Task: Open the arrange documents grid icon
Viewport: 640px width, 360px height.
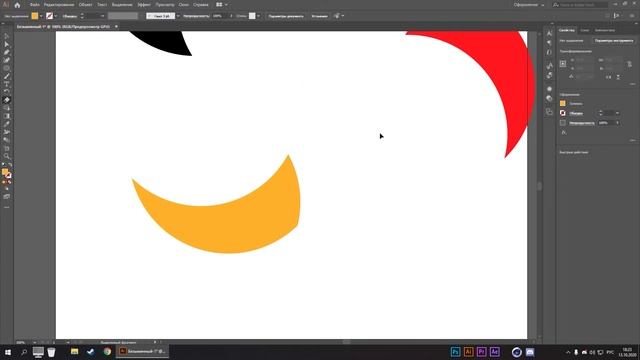Action: tap(219, 5)
